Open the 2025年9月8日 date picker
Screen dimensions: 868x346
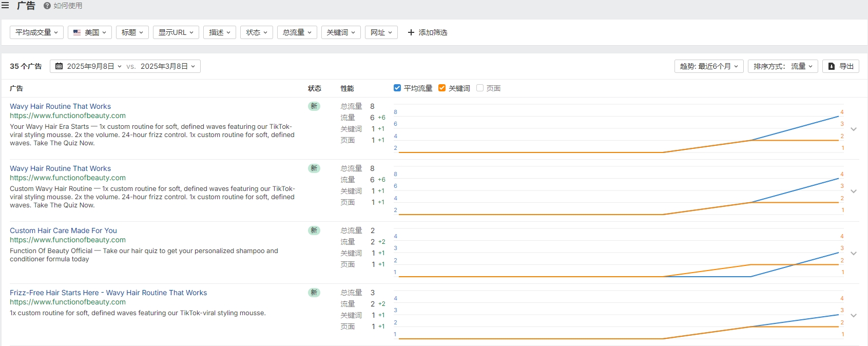point(88,66)
